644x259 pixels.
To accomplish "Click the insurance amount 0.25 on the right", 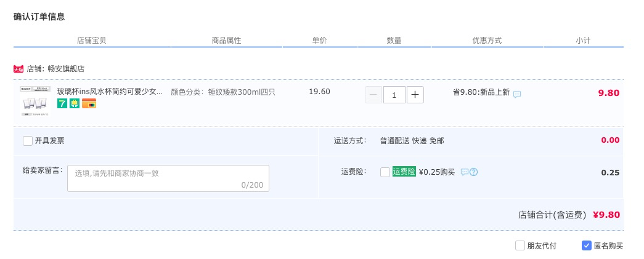I will click(x=610, y=172).
